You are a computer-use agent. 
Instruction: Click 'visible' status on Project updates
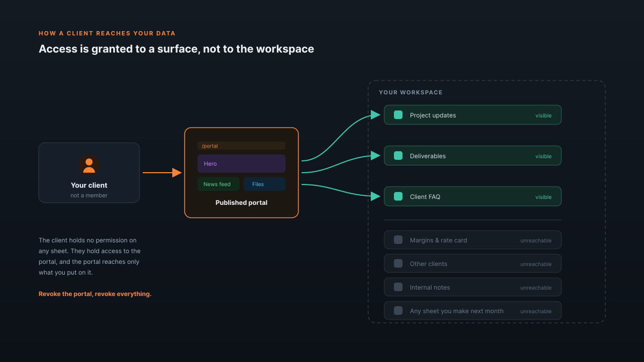544,115
